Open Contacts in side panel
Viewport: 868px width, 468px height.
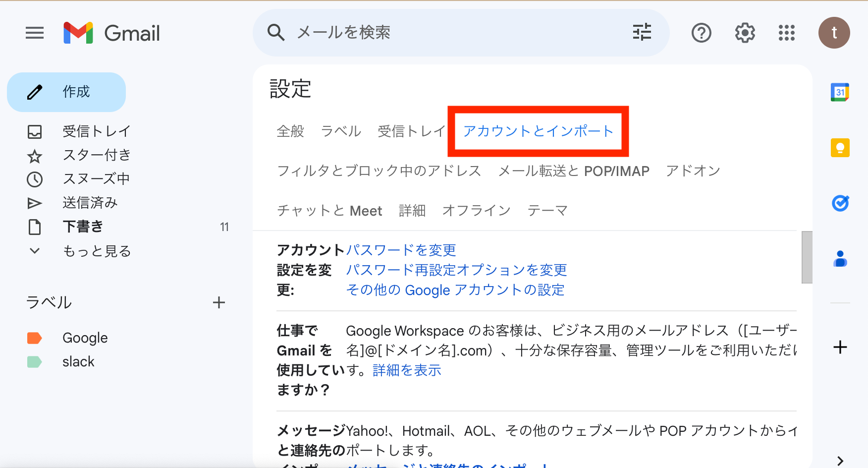[840, 258]
